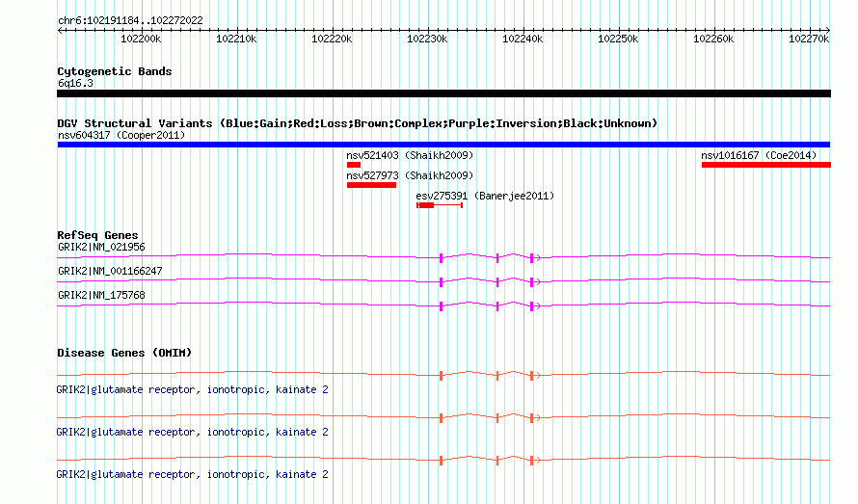Open the DGV Structural Variants track heading
The height and width of the screenshot is (504, 858).
[x=357, y=123]
